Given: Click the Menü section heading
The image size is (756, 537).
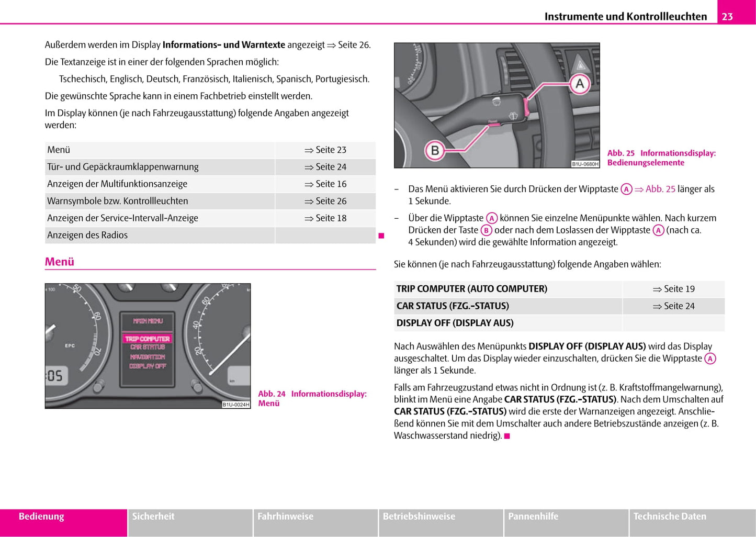Looking at the screenshot, I should coord(60,262).
